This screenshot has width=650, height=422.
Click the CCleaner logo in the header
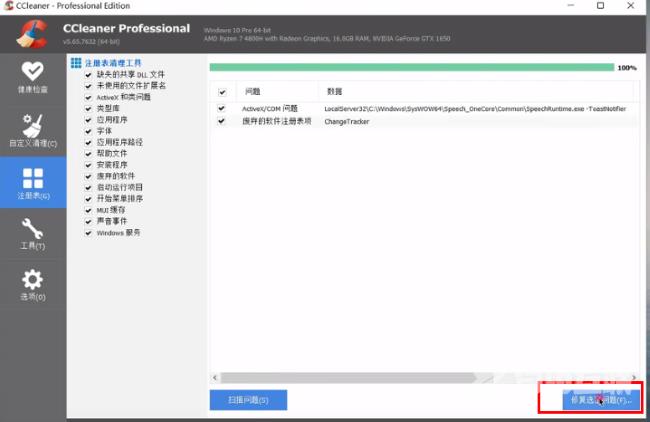[x=32, y=34]
